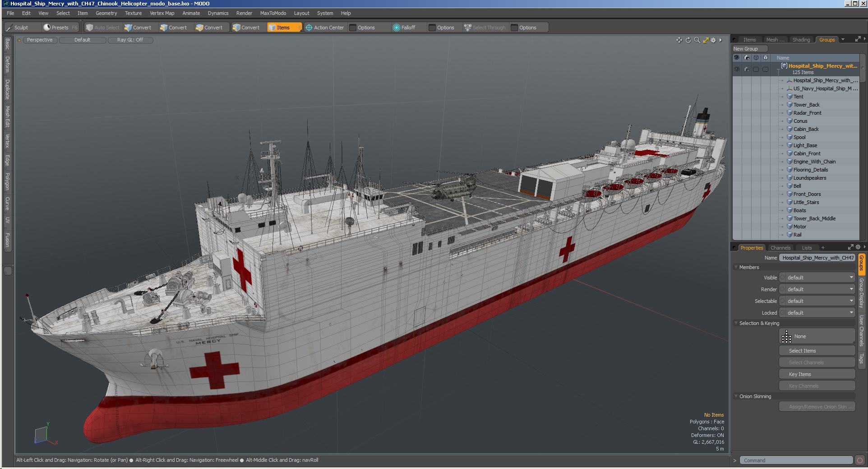The width and height of the screenshot is (868, 469).
Task: Click the Locked channel keyframe circle
Action: tap(783, 313)
